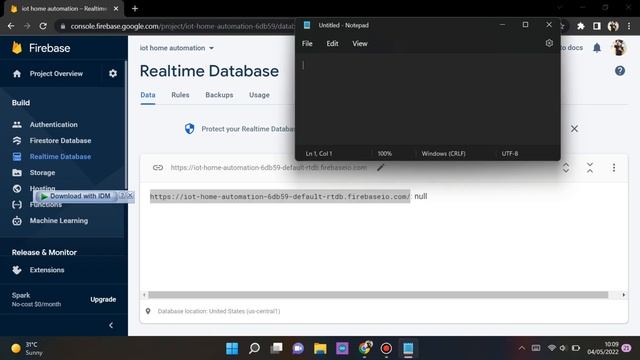Viewport: 640px width, 360px height.
Task: Open Project Overview home icon
Action: click(x=17, y=74)
